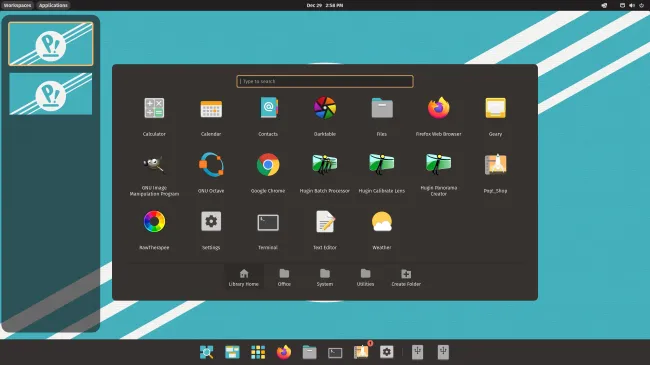650x365 pixels.
Task: Open the Text Editor app
Action: (x=325, y=221)
